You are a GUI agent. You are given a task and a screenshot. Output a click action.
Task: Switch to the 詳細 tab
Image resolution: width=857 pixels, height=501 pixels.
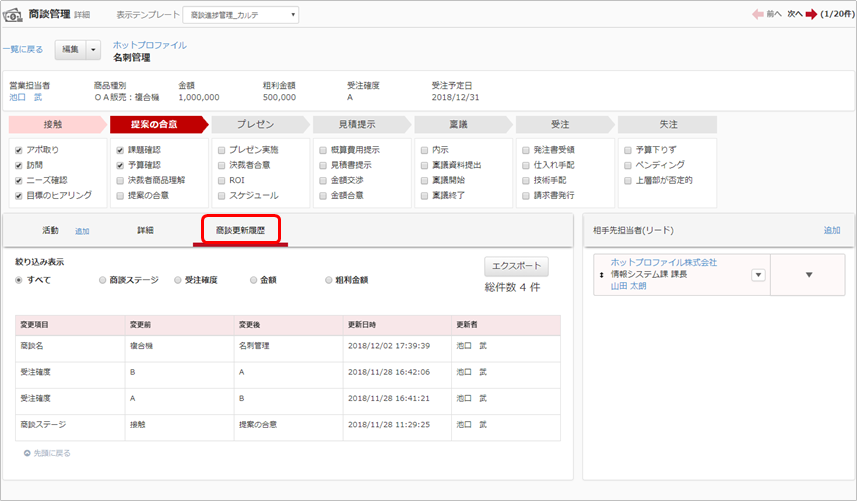pos(145,231)
